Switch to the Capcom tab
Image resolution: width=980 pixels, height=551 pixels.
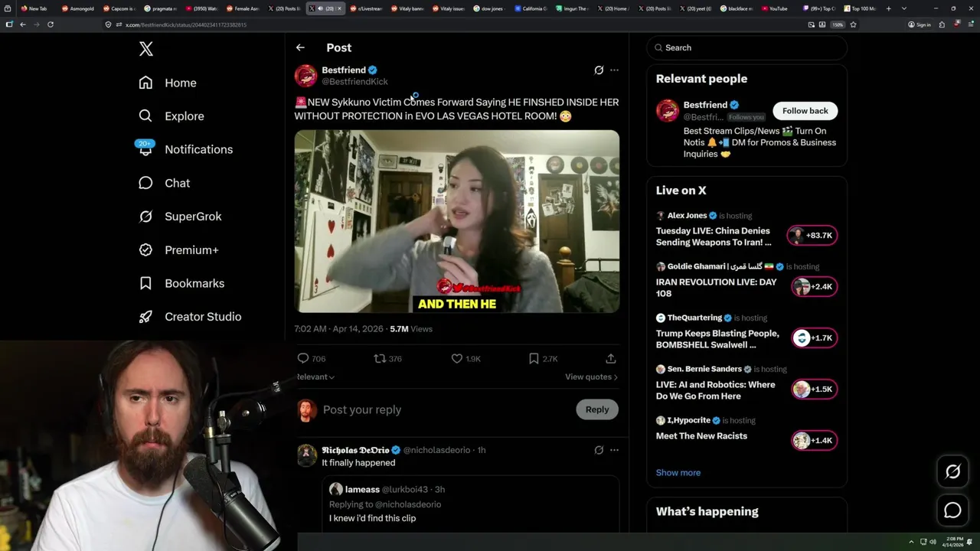point(119,8)
